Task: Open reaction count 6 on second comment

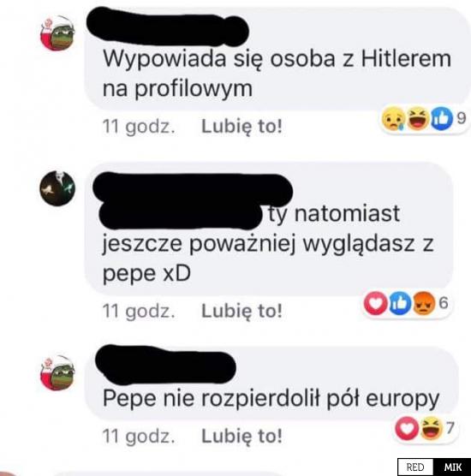Action: tap(444, 303)
